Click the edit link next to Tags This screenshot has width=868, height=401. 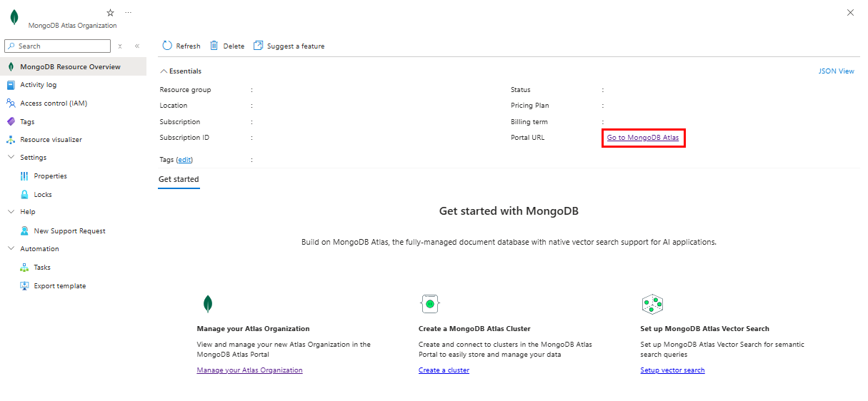tap(184, 160)
